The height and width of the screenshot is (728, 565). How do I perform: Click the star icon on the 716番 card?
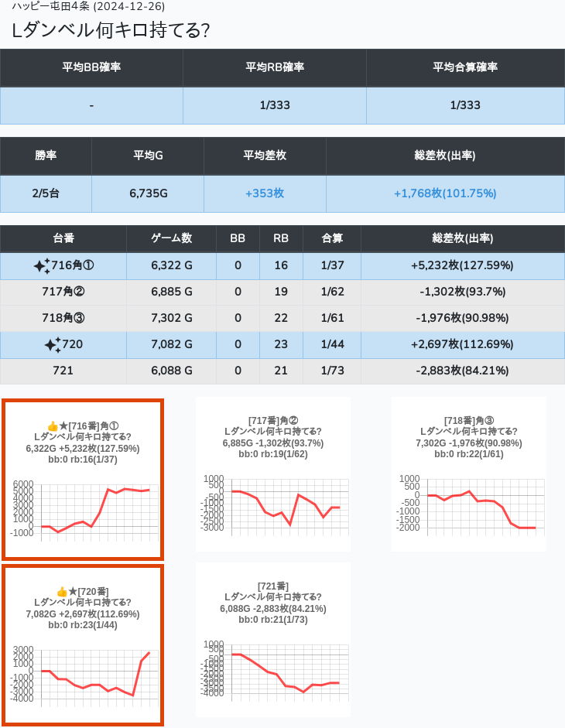point(63,426)
